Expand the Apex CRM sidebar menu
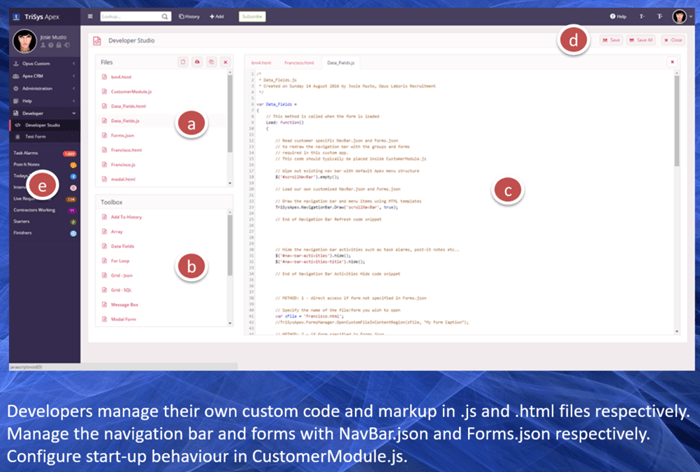 click(x=45, y=76)
